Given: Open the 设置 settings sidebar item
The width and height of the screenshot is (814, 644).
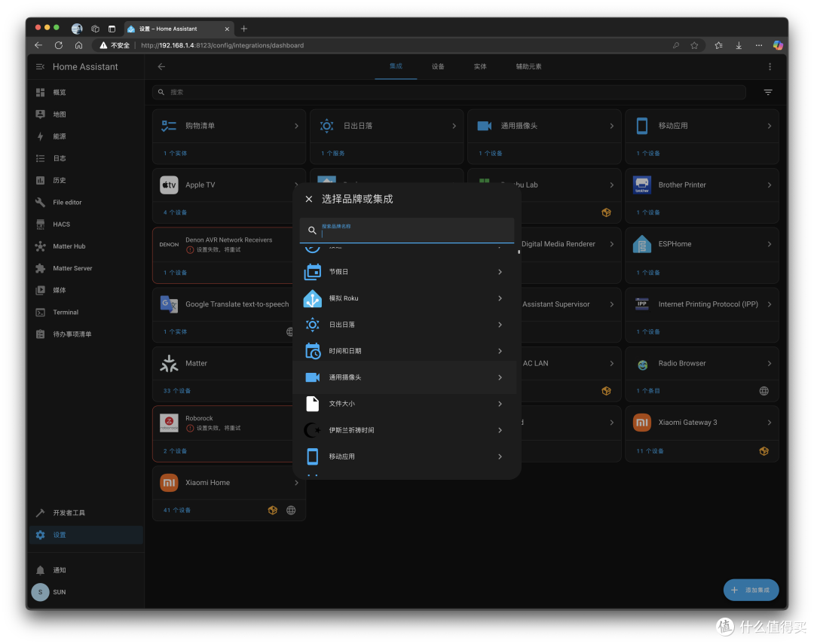Looking at the screenshot, I should point(86,535).
